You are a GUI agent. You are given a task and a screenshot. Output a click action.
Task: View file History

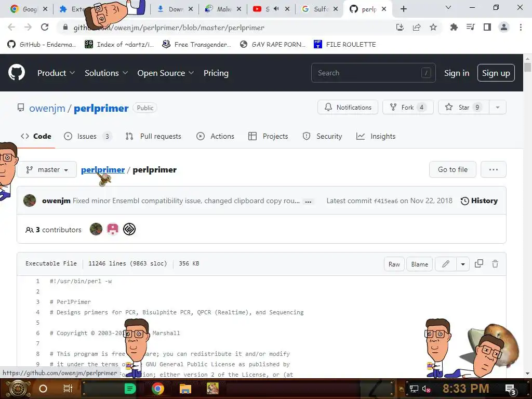point(479,201)
